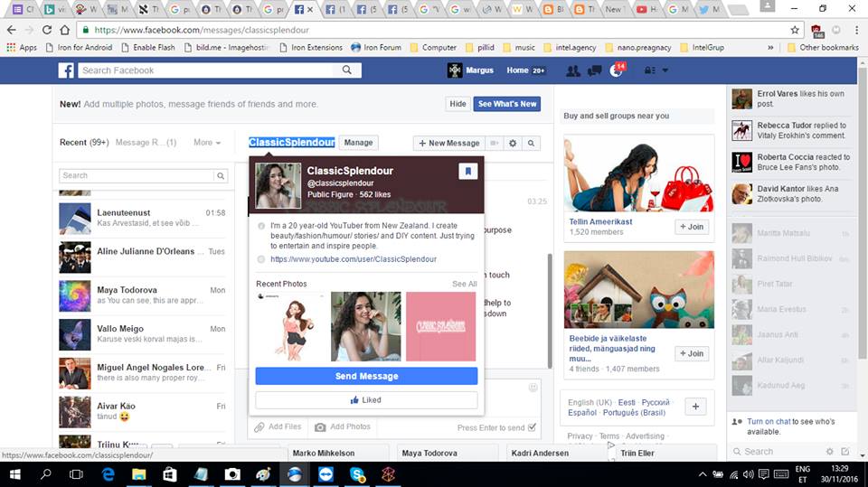868x487 pixels.
Task: Bookmark this page with the star icon
Action: tap(795, 30)
